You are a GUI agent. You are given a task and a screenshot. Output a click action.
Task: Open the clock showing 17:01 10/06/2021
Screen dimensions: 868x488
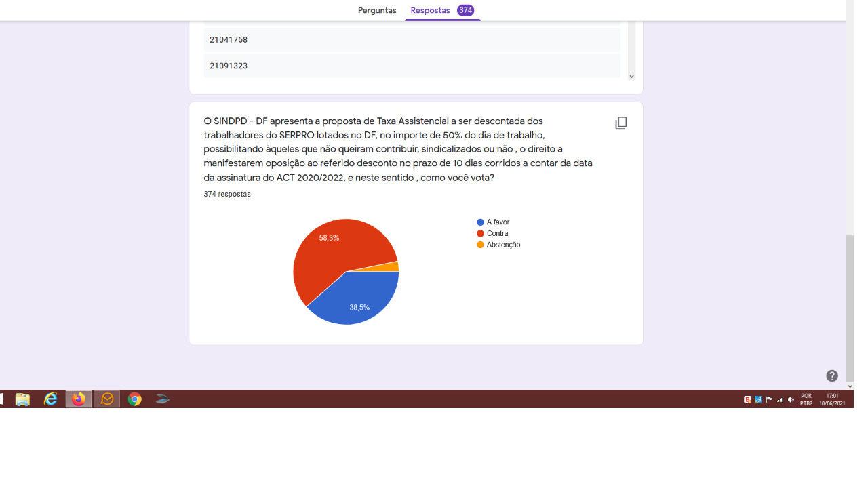(x=832, y=400)
